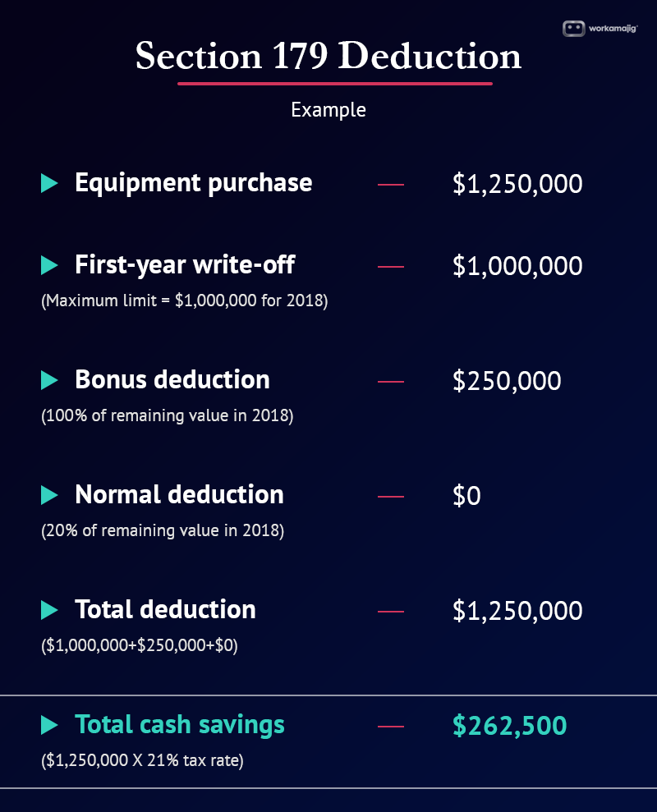Click the $1,250,000 equipment purchase amount

coord(517,184)
